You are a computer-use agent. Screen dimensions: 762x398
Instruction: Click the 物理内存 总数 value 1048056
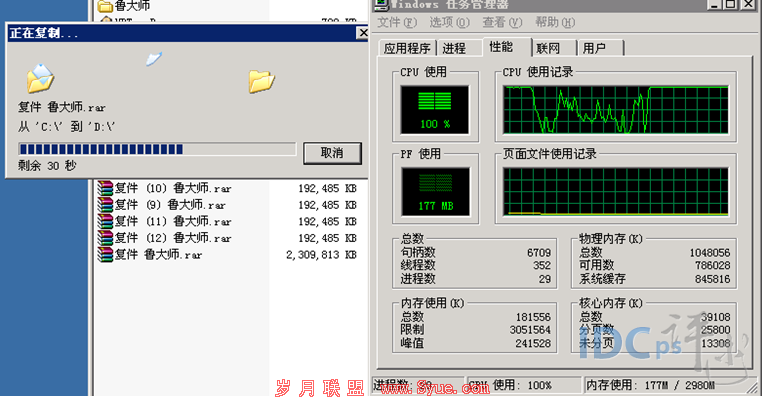(710, 253)
